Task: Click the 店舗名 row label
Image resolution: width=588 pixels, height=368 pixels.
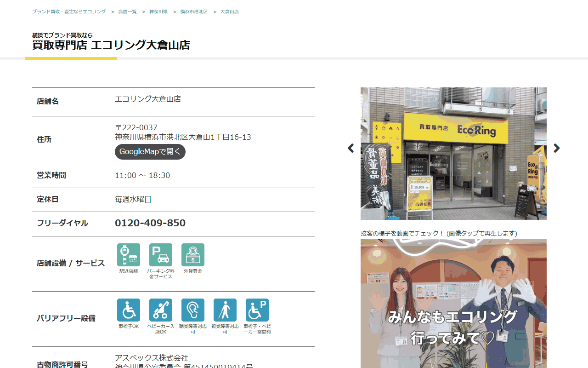Action: [x=48, y=101]
